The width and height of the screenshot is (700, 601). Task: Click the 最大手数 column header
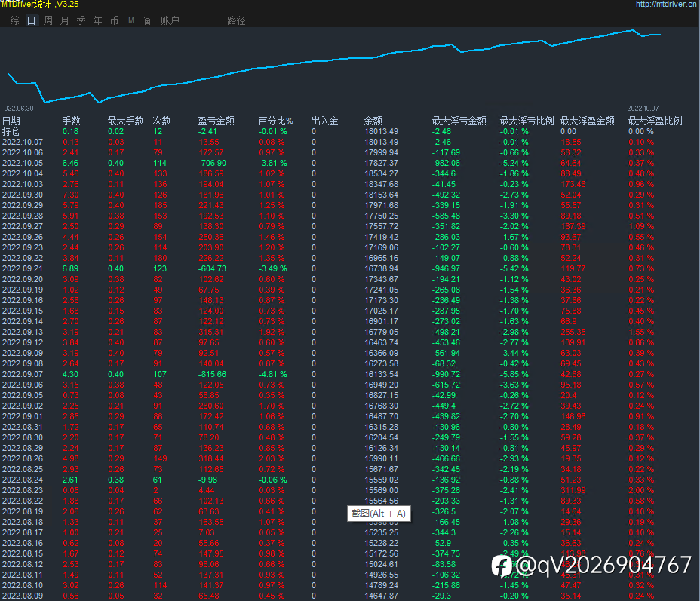[125, 121]
